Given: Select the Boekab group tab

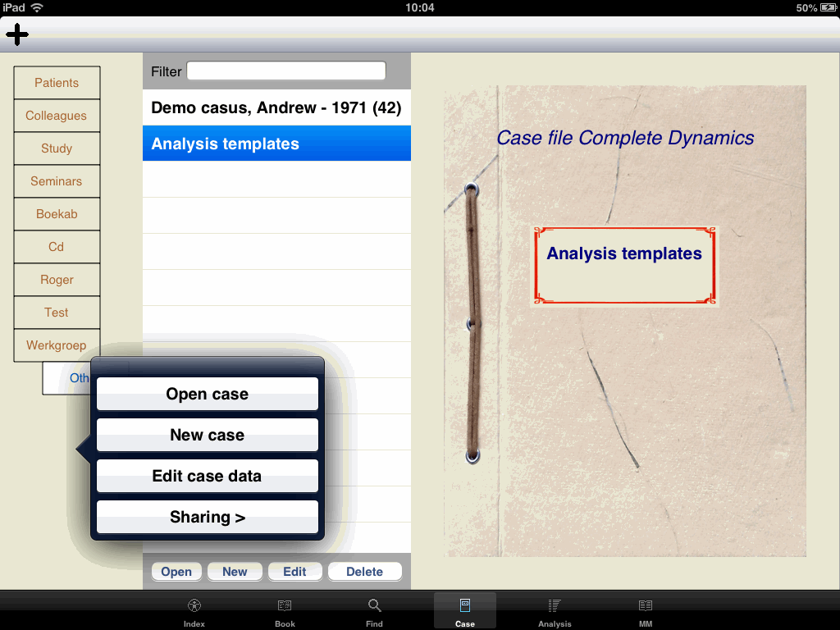Looking at the screenshot, I should tap(57, 214).
